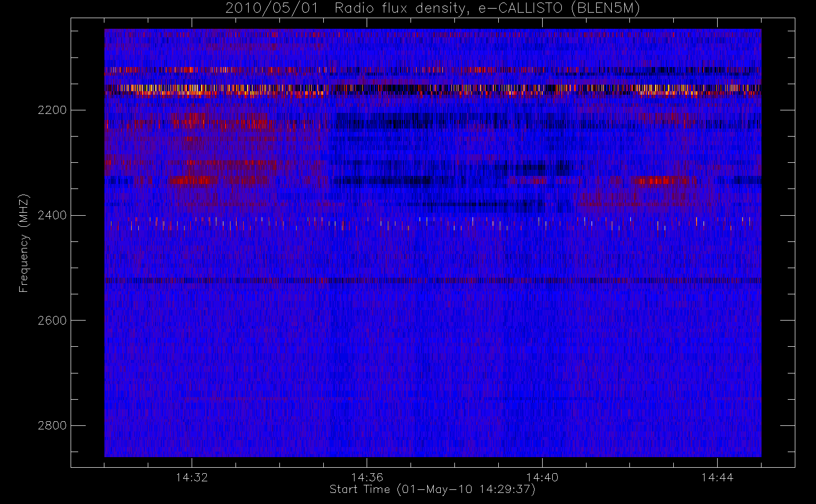Click the 14:40 time tick label
The image size is (816, 504).
tap(542, 477)
